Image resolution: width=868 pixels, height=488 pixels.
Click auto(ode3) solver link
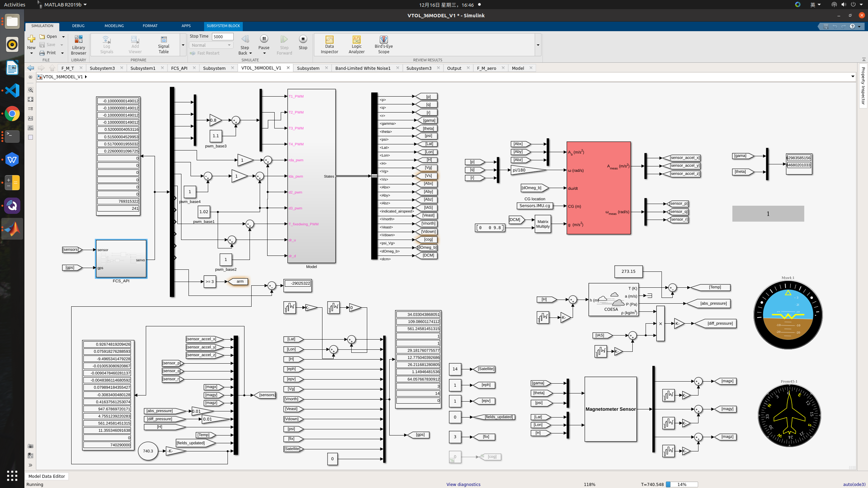click(854, 484)
